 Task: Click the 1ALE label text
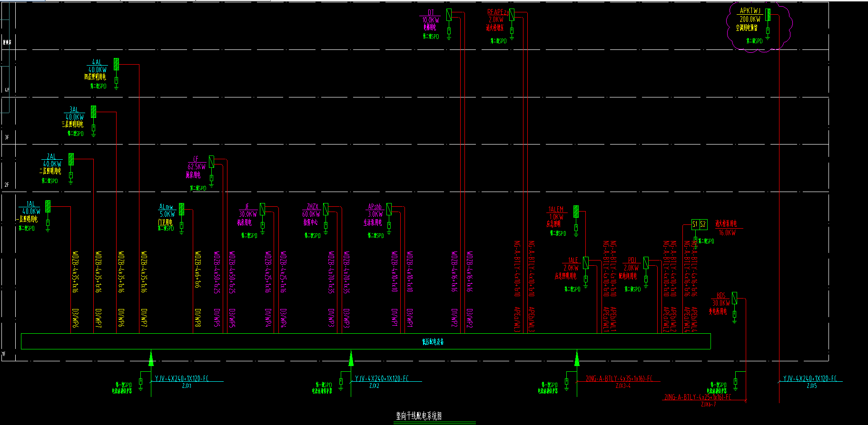pos(573,260)
